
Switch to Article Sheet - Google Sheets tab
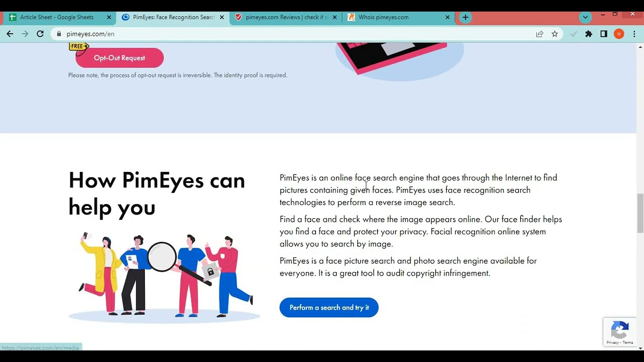(x=56, y=17)
